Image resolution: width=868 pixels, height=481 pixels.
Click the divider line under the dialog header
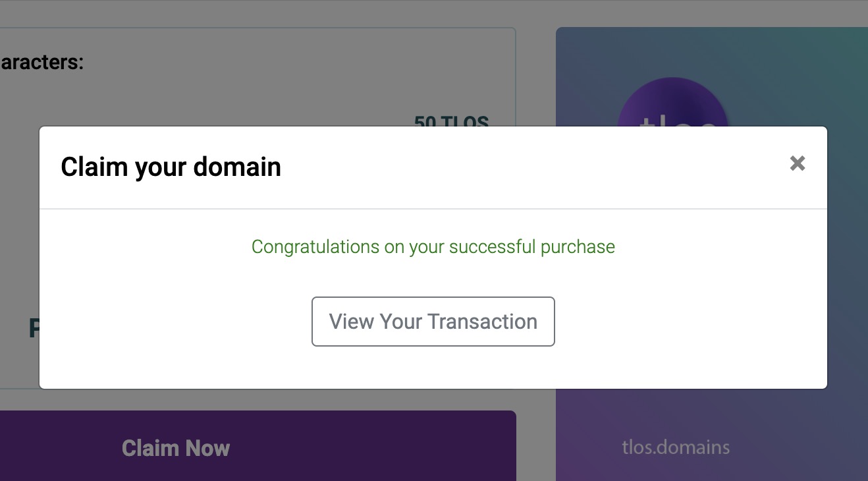[433, 209]
